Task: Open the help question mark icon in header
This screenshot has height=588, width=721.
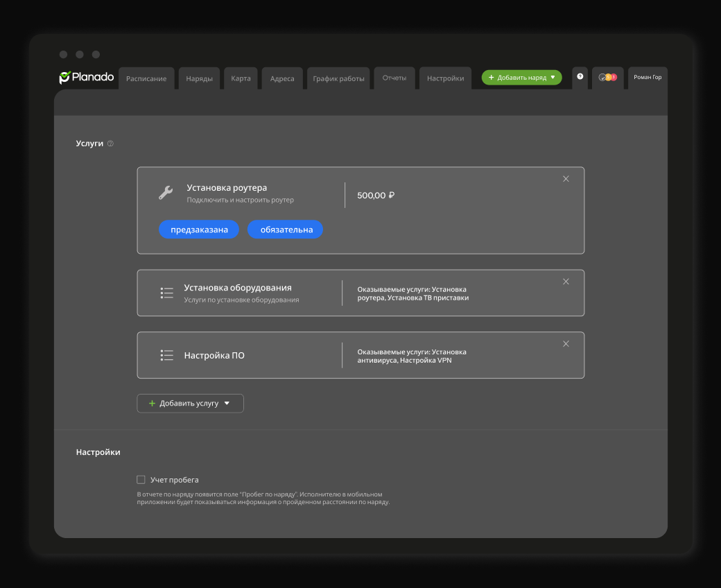Action: (x=580, y=77)
